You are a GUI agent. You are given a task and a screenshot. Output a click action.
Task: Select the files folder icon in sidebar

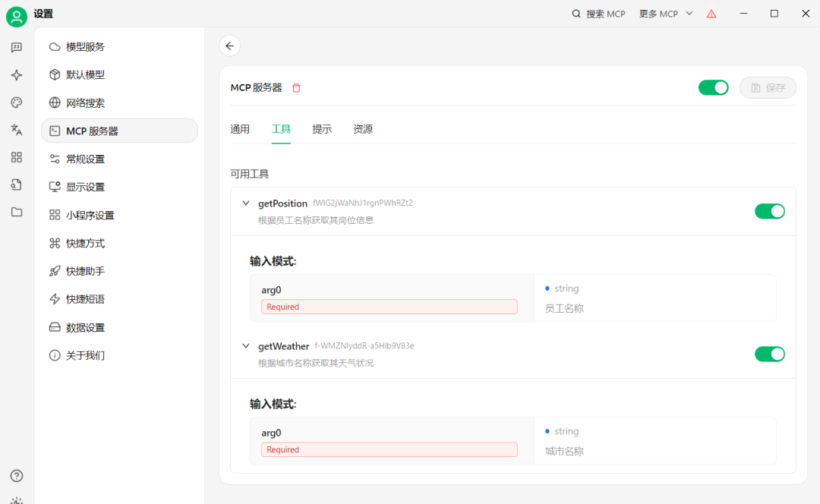point(16,212)
